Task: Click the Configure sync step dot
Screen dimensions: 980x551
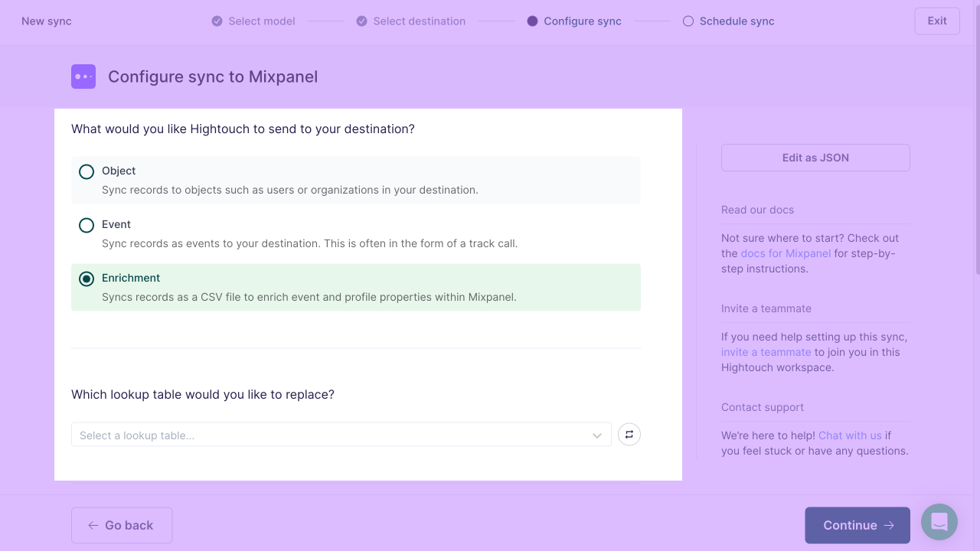Action: pos(533,21)
